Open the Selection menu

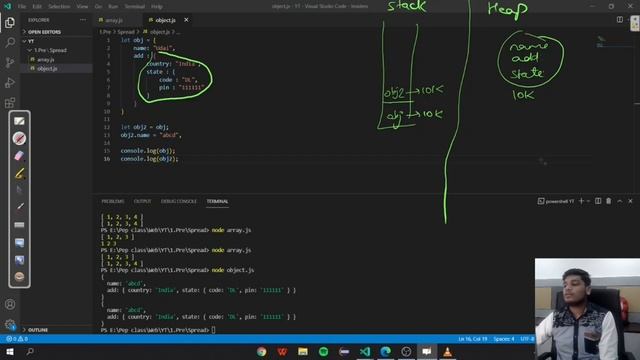[x=59, y=7]
